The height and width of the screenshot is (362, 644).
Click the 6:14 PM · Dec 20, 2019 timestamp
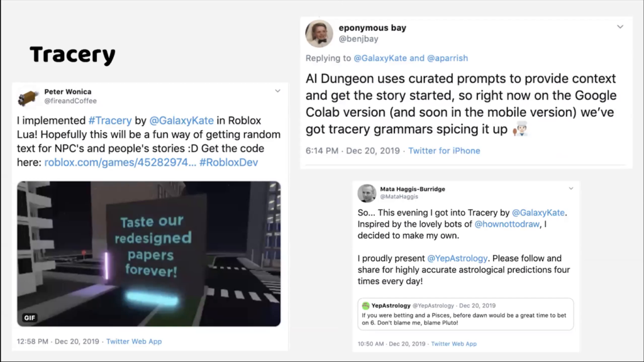[352, 151]
